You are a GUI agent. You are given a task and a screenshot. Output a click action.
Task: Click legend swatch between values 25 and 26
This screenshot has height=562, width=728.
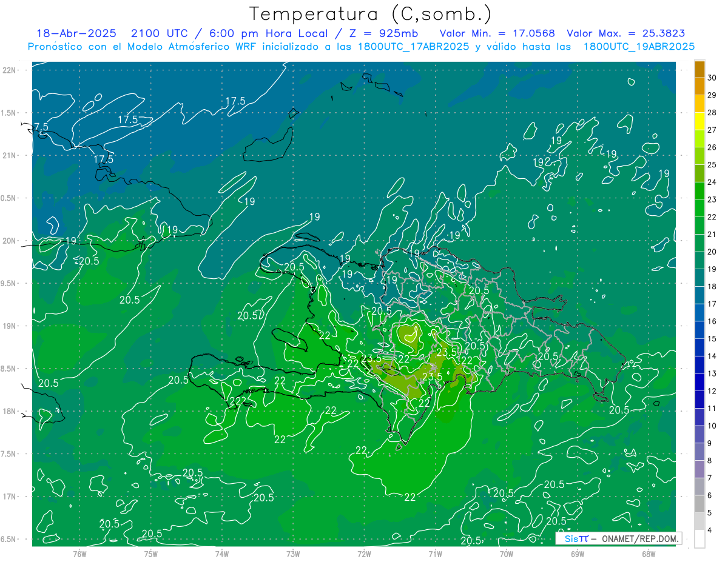(x=699, y=156)
